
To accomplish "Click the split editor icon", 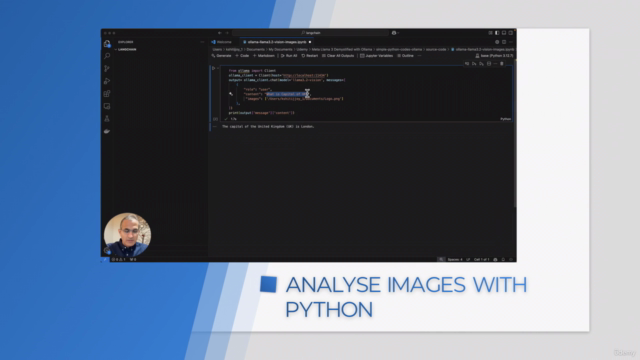I will coord(504,42).
